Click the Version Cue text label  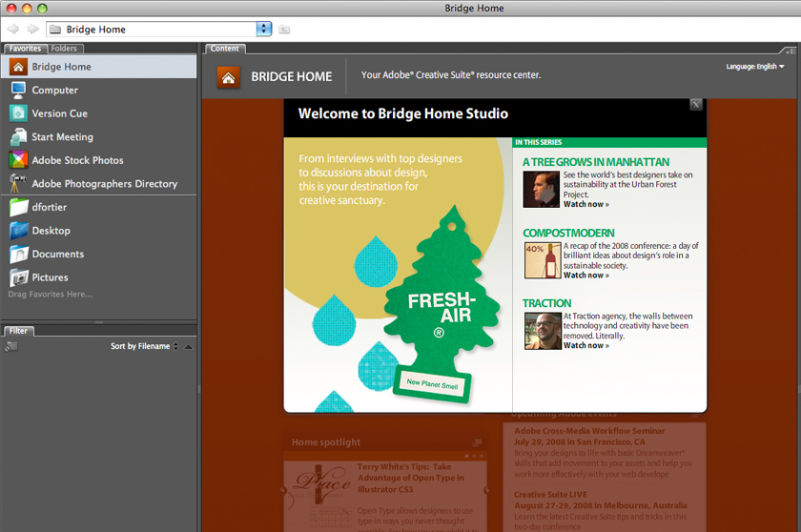click(60, 113)
